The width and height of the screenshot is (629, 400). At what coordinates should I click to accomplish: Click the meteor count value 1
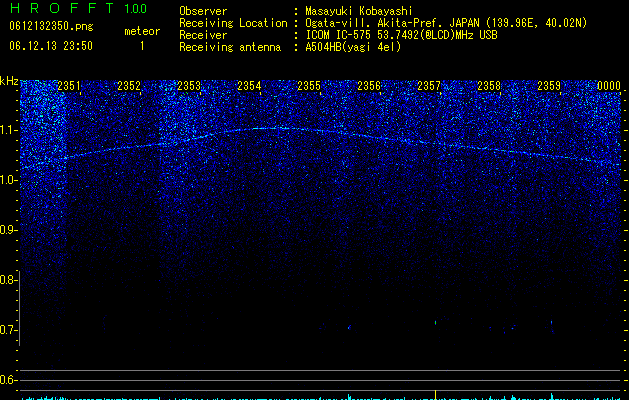pos(142,46)
